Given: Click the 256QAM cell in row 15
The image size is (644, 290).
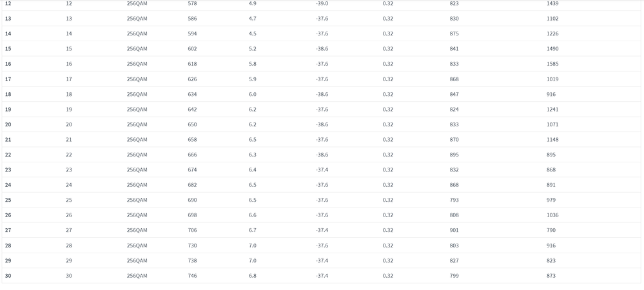Looking at the screenshot, I should 137,49.
